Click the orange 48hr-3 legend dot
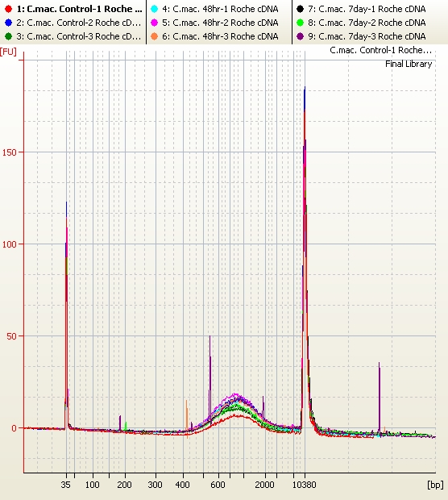 coord(154,36)
